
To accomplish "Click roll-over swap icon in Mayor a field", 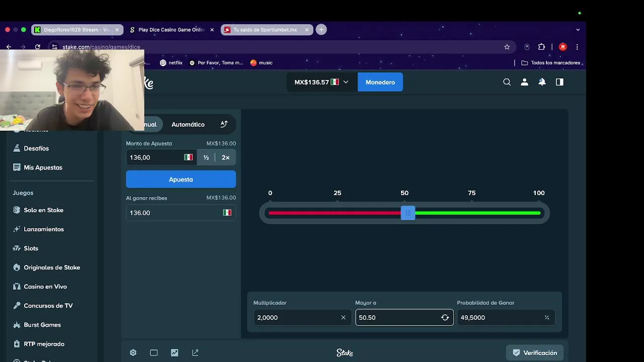I will point(445,317).
